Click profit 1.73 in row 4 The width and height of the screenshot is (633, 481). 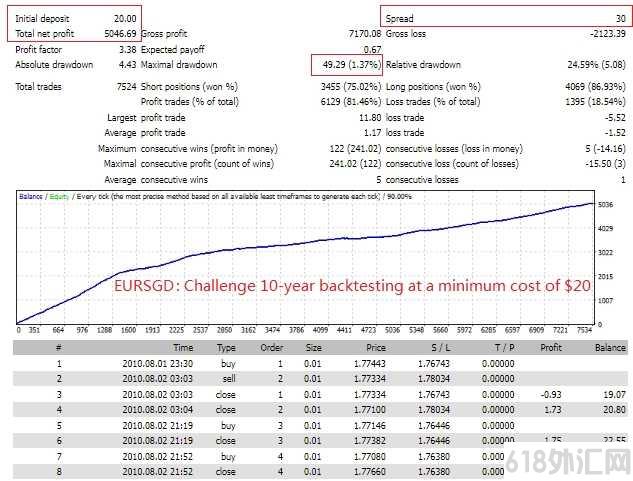tap(553, 410)
